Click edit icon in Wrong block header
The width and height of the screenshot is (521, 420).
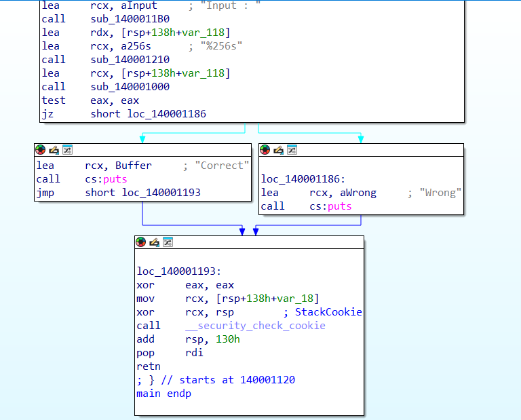pos(278,150)
